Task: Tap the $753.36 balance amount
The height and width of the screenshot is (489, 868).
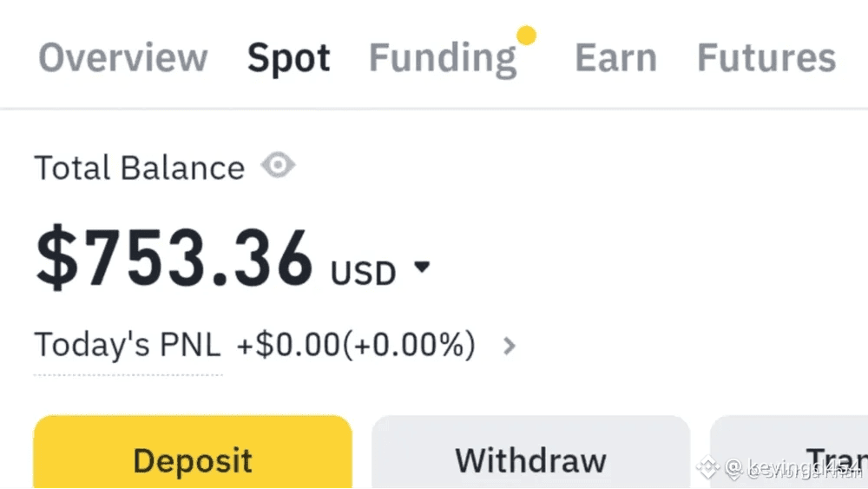Action: point(174,258)
